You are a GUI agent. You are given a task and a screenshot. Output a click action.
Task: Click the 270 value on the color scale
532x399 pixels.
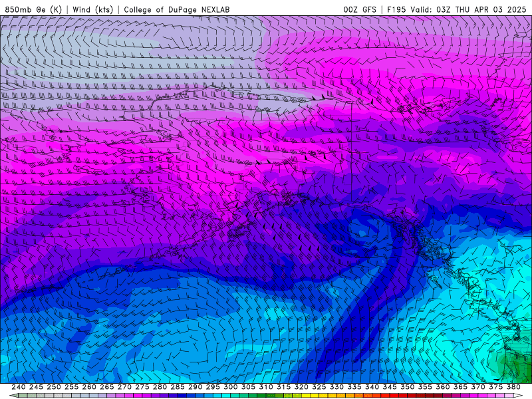124,387
